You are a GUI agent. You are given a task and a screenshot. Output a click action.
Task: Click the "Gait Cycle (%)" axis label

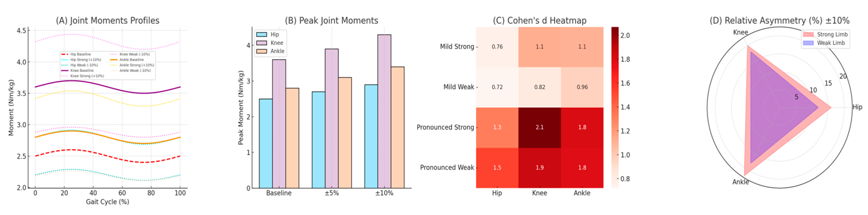107,202
